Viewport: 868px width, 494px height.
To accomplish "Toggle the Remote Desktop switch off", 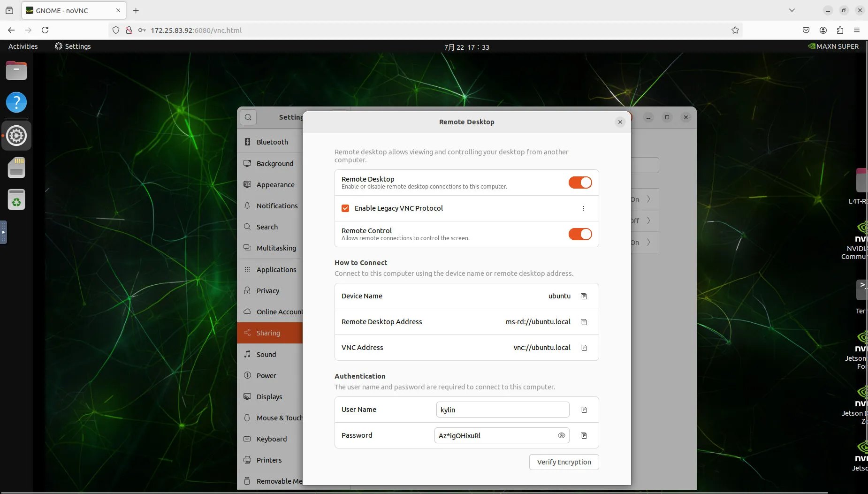I will 580,182.
